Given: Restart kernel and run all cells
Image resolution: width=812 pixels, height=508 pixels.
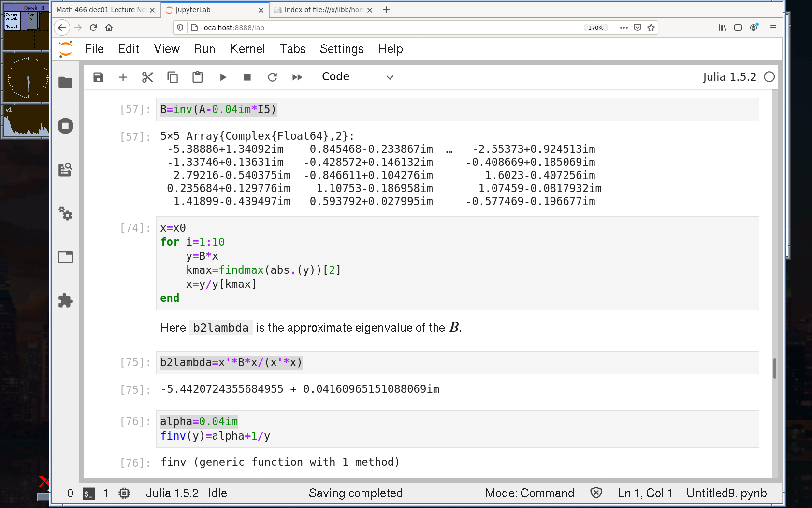Looking at the screenshot, I should pos(297,77).
